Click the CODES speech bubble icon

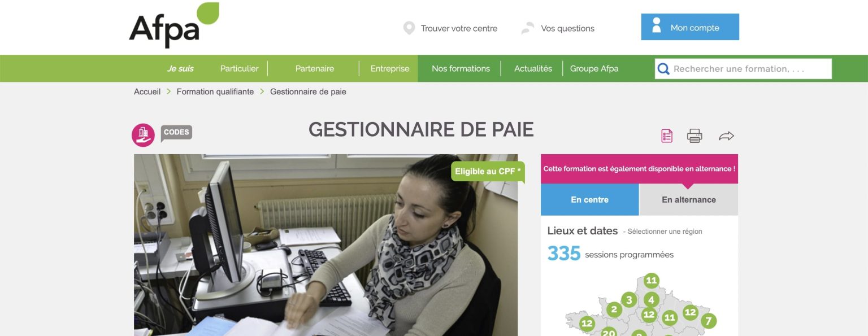pyautogui.click(x=176, y=133)
